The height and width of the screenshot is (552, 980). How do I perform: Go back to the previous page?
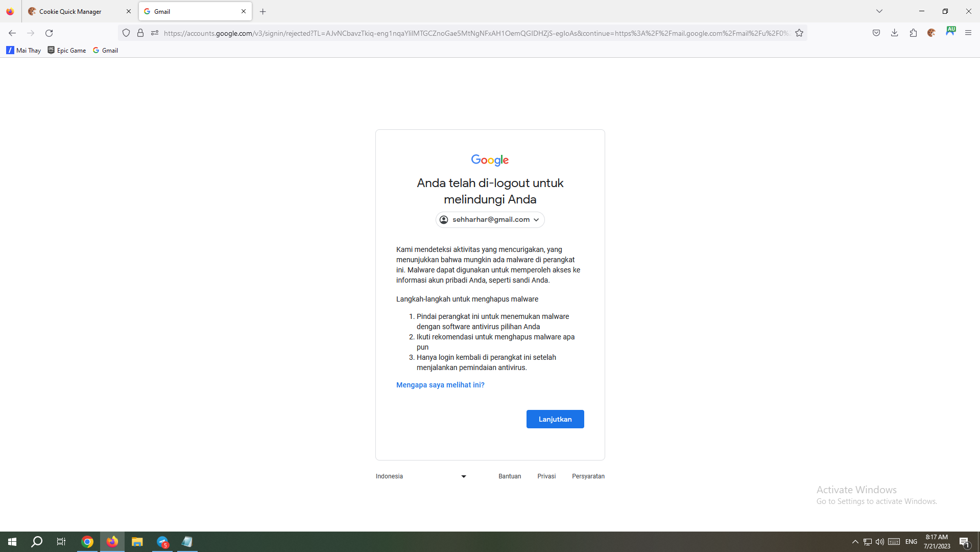coord(12,33)
